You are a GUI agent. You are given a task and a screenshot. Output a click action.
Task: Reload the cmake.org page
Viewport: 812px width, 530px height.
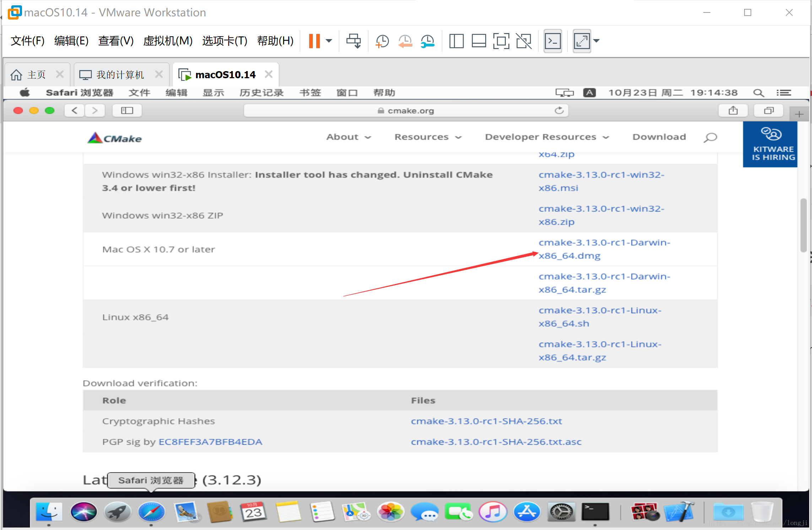point(559,111)
